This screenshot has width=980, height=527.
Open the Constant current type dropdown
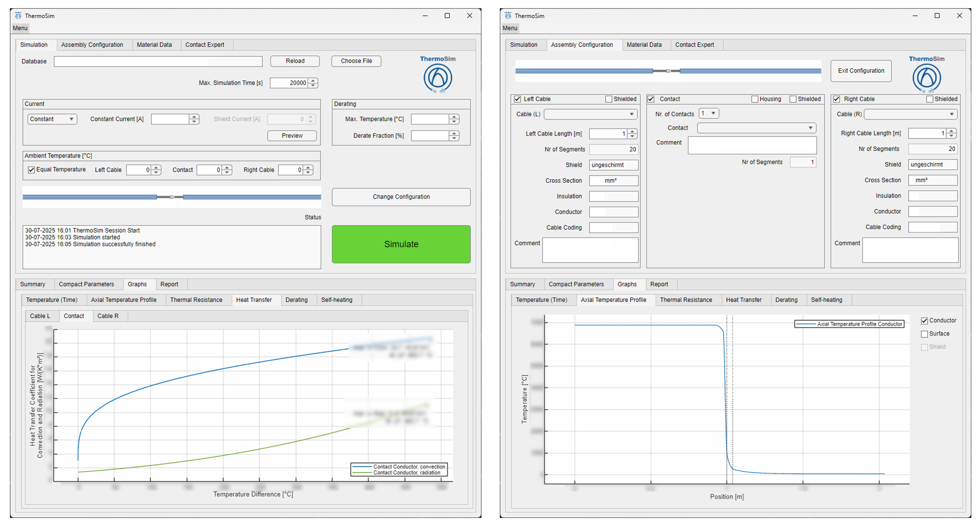coord(52,119)
